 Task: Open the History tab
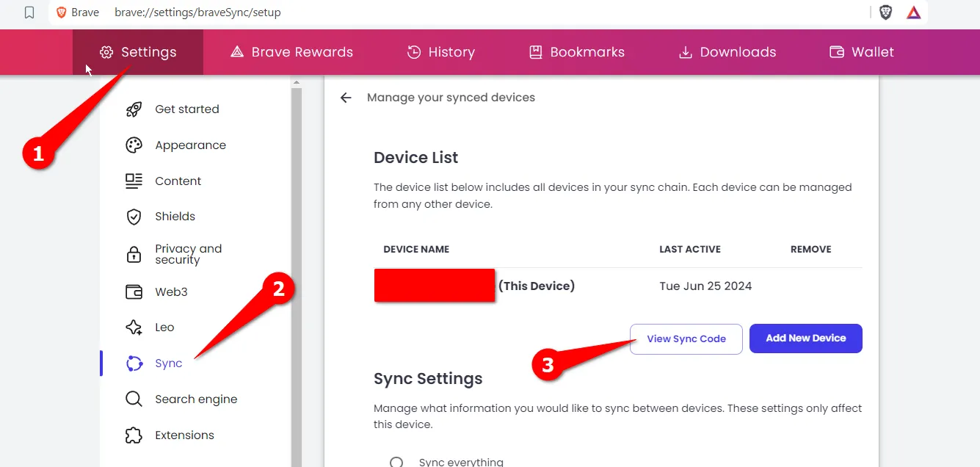441,52
